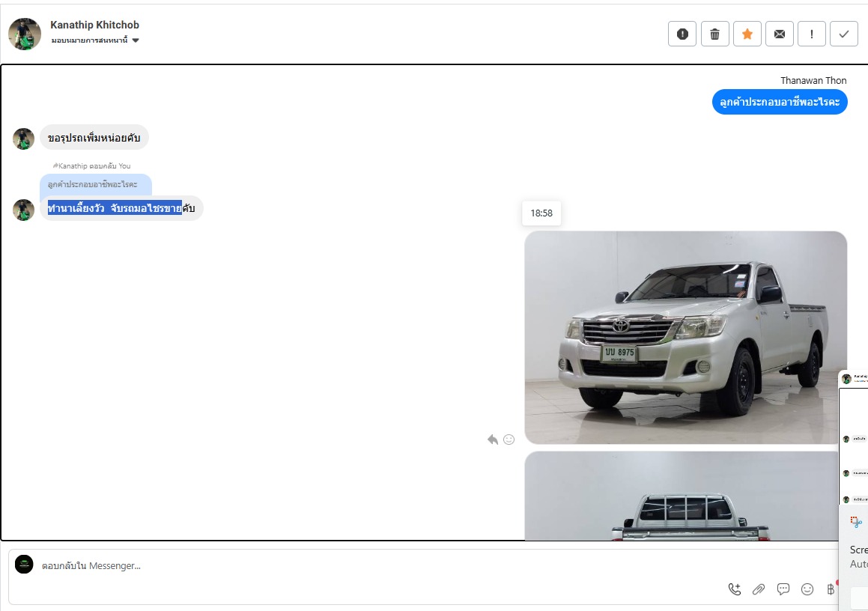Mark conversation done with the checkmark icon

pos(843,34)
